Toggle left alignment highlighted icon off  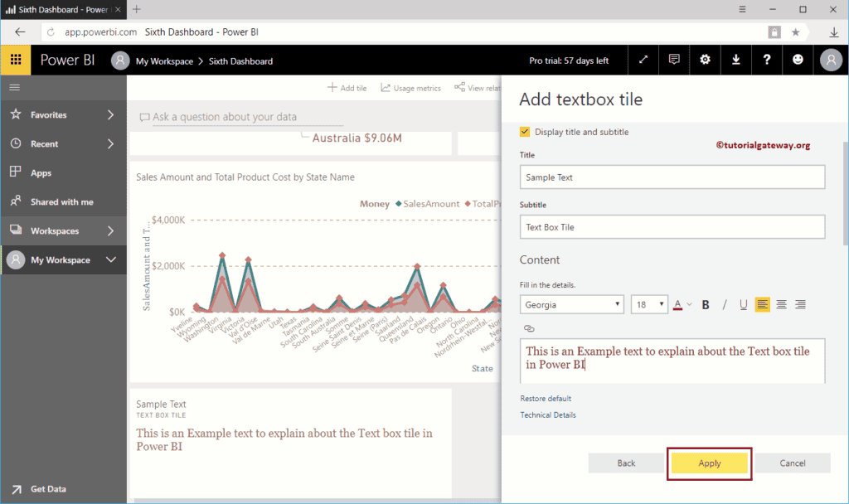pyautogui.click(x=763, y=304)
